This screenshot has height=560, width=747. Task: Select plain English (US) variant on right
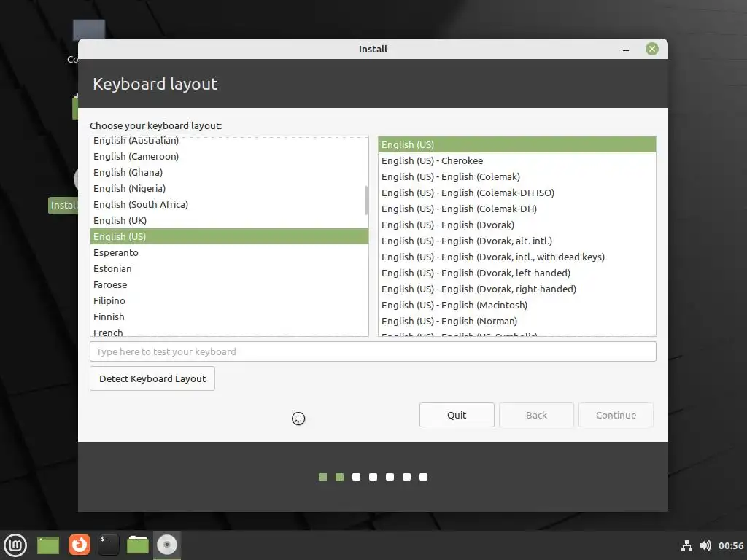(x=517, y=145)
